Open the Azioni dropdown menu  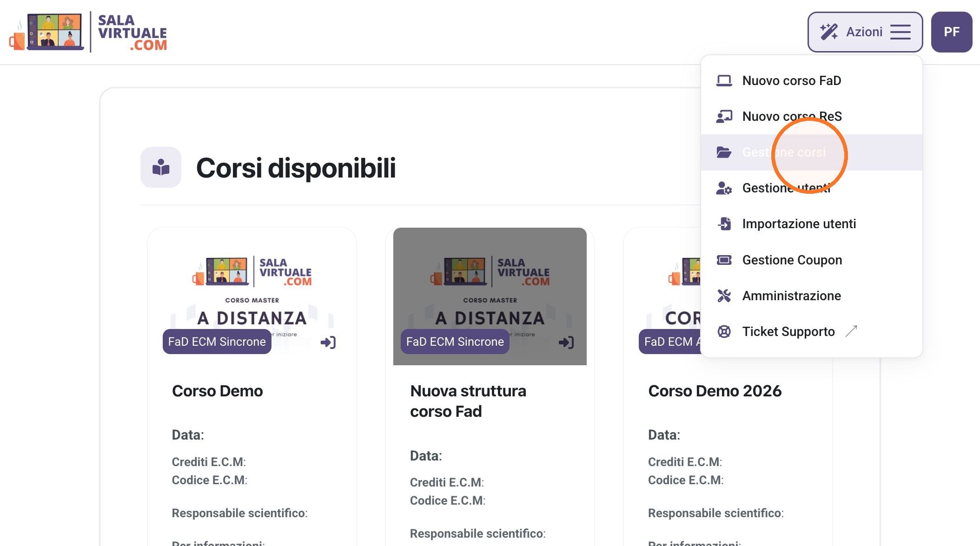[865, 32]
